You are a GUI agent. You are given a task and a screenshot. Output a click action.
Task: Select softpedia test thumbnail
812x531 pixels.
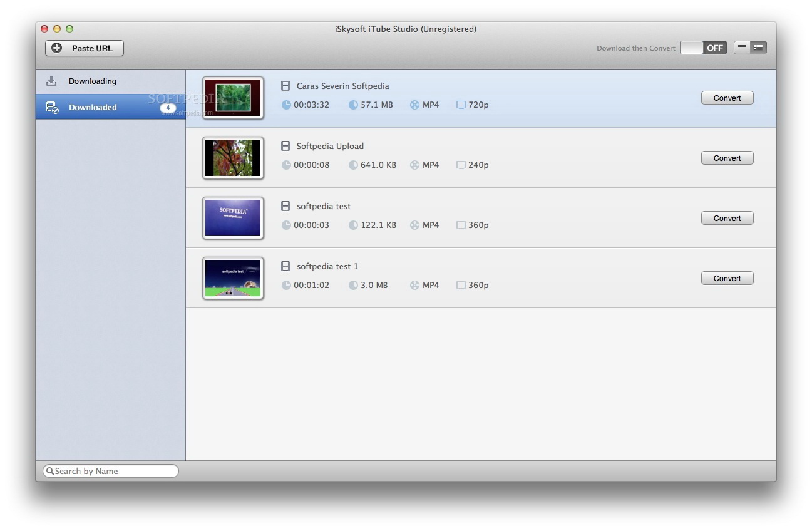pyautogui.click(x=233, y=218)
